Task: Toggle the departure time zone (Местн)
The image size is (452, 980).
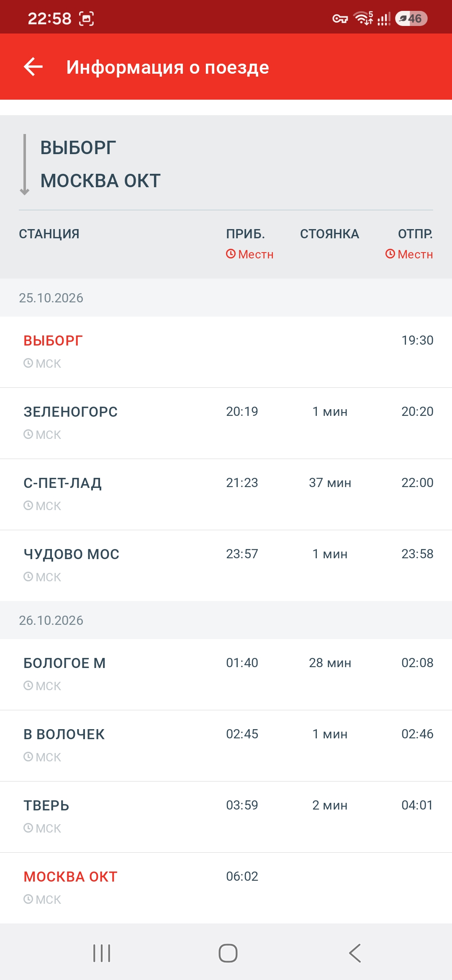Action: pos(409,254)
